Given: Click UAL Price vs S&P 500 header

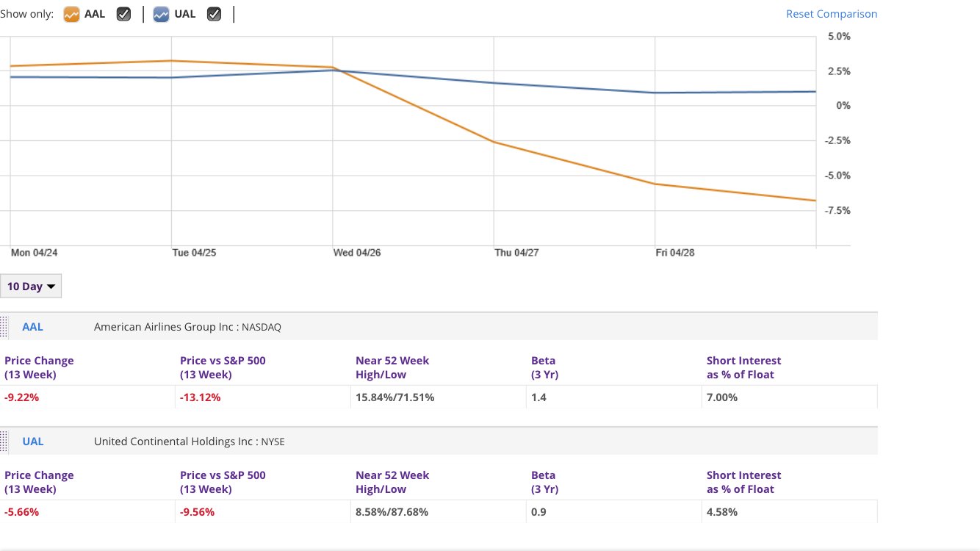Looking at the screenshot, I should click(223, 482).
